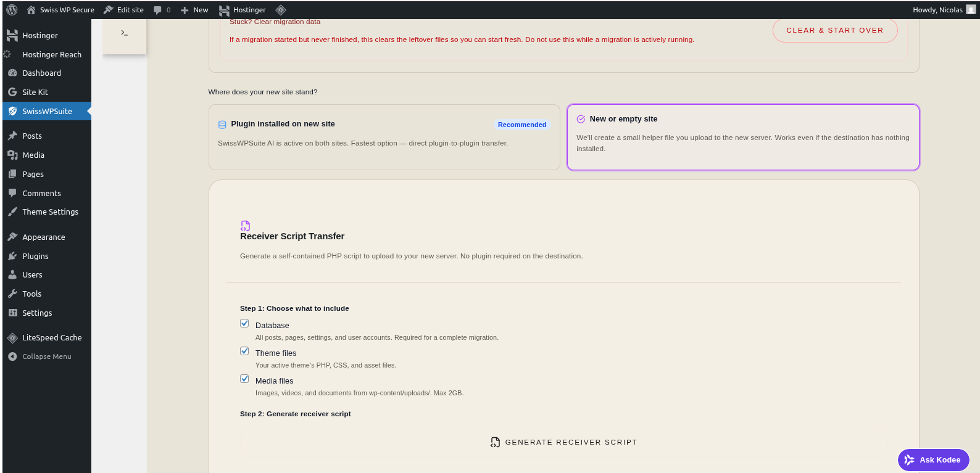Uncheck the Database checkbox
The width and height of the screenshot is (980, 473).
click(244, 324)
